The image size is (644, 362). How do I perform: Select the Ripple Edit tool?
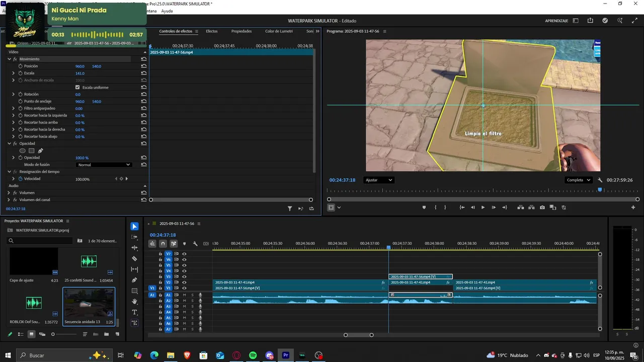pyautogui.click(x=134, y=248)
